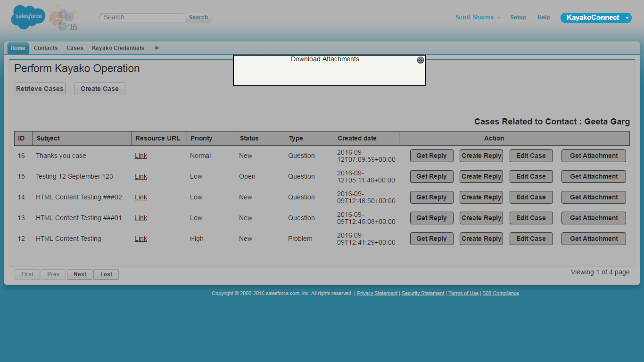This screenshot has width=644, height=362.
Task: Create reply for HTML Content Testing ###02
Action: [x=481, y=197]
